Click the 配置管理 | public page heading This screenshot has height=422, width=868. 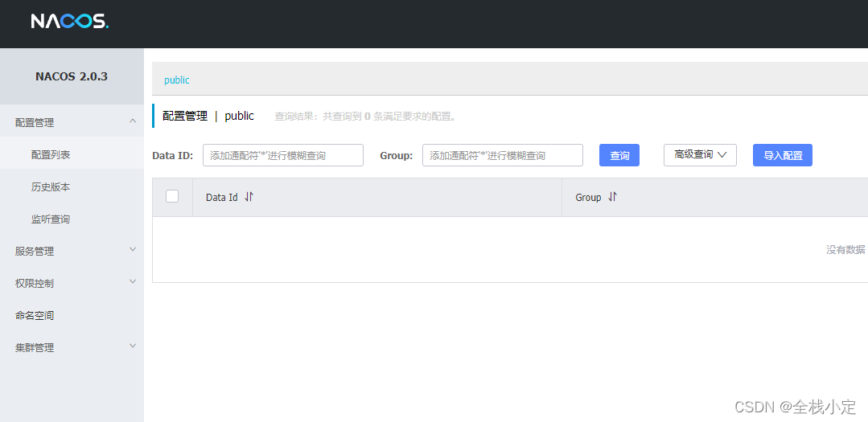pyautogui.click(x=208, y=116)
